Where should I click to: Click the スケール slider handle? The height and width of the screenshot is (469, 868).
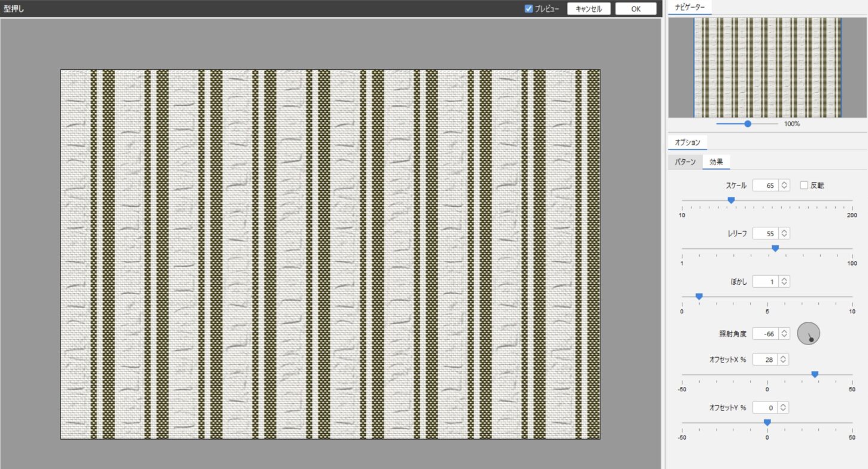731,200
